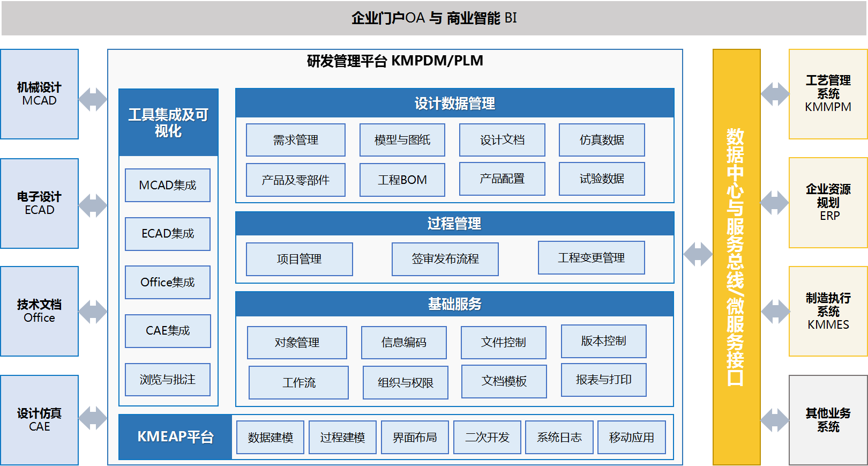Click the 浏览与批注 box
This screenshot has height=466, width=868.
click(168, 380)
